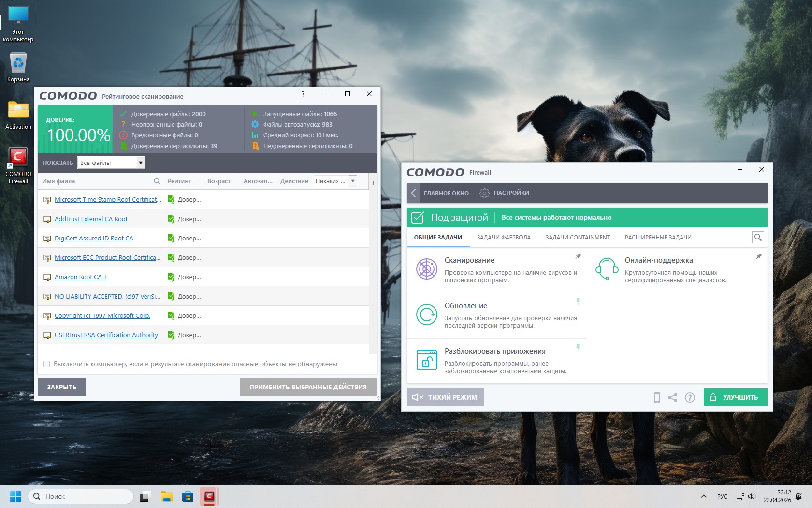Click the Scanning task radar icon

coord(427,269)
